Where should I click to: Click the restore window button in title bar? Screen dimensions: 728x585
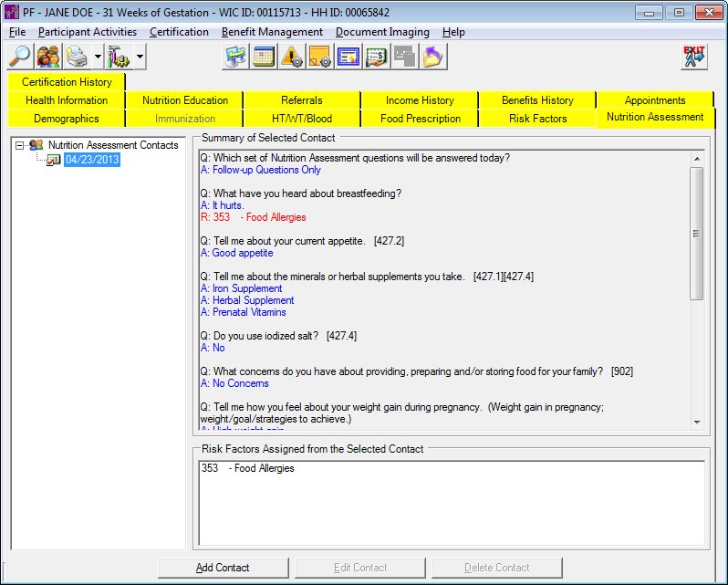679,13
